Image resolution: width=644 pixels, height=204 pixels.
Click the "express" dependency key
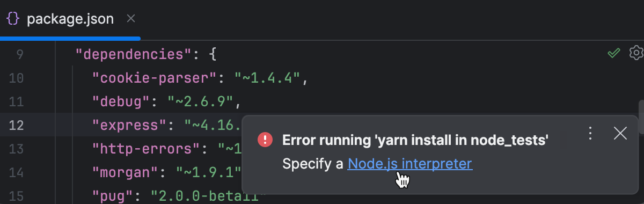coord(129,125)
